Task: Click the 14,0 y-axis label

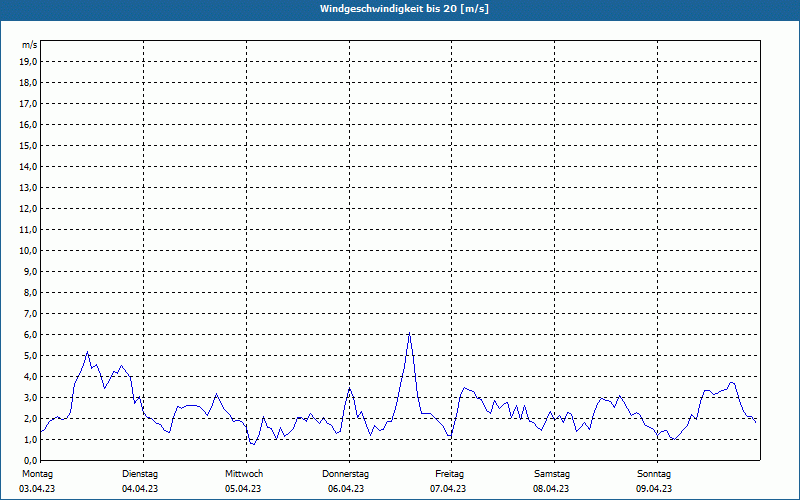Action: click(28, 167)
